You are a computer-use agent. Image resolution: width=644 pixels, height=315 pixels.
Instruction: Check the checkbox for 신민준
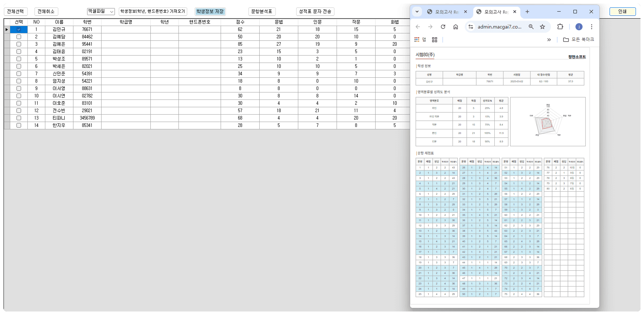[19, 74]
